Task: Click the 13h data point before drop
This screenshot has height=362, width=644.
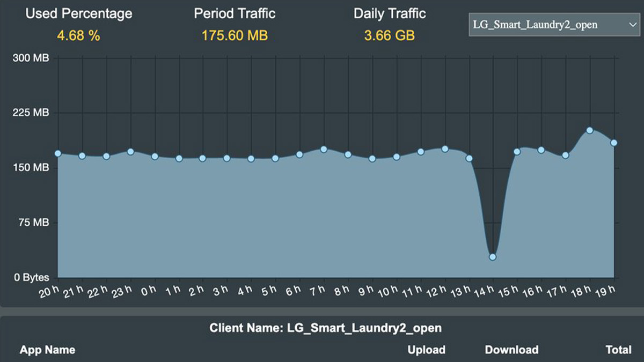Action: click(x=469, y=158)
